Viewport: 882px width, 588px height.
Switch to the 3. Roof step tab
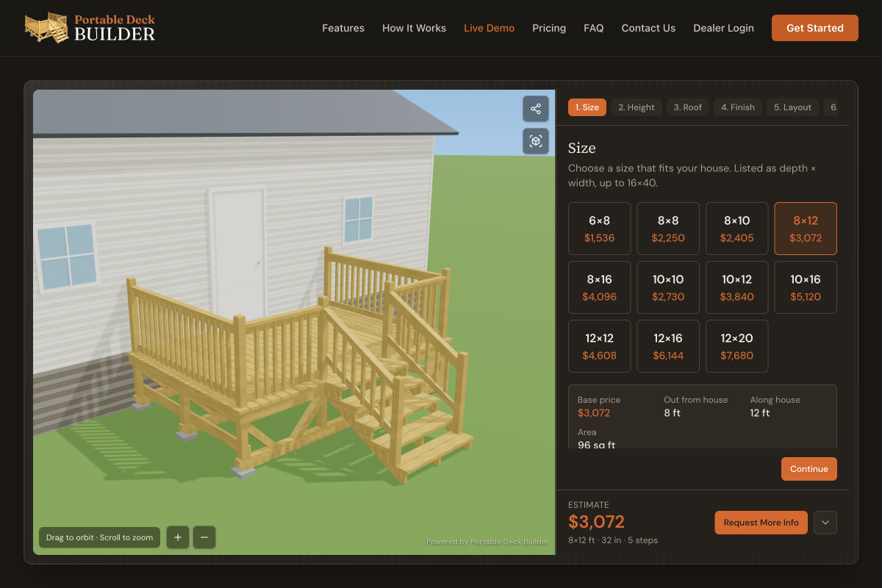click(x=688, y=107)
